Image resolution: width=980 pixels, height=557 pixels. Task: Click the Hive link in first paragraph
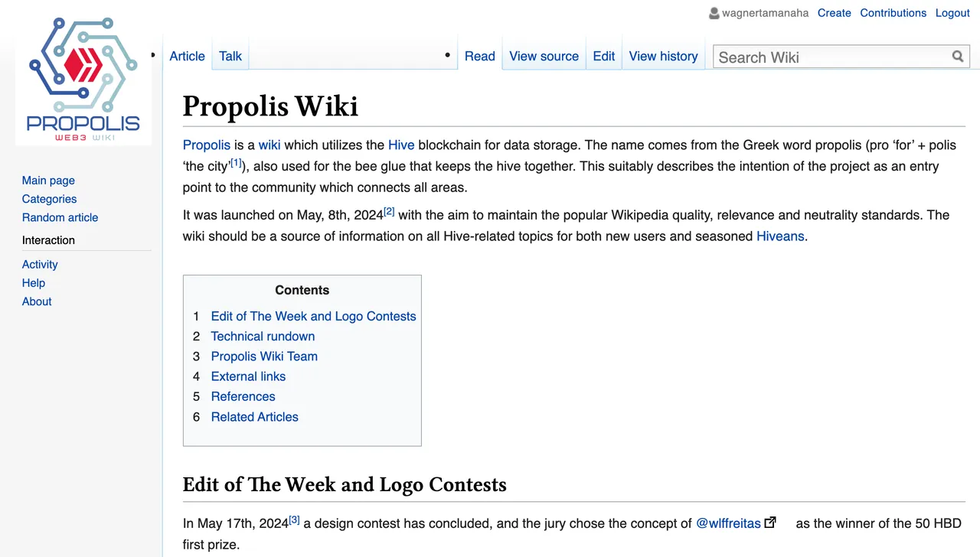click(401, 145)
